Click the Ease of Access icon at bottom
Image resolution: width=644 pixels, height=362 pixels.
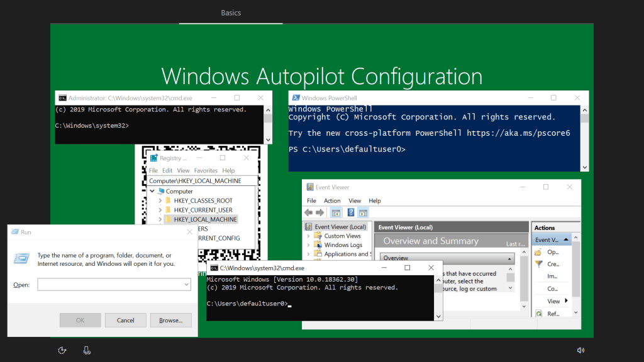62,350
